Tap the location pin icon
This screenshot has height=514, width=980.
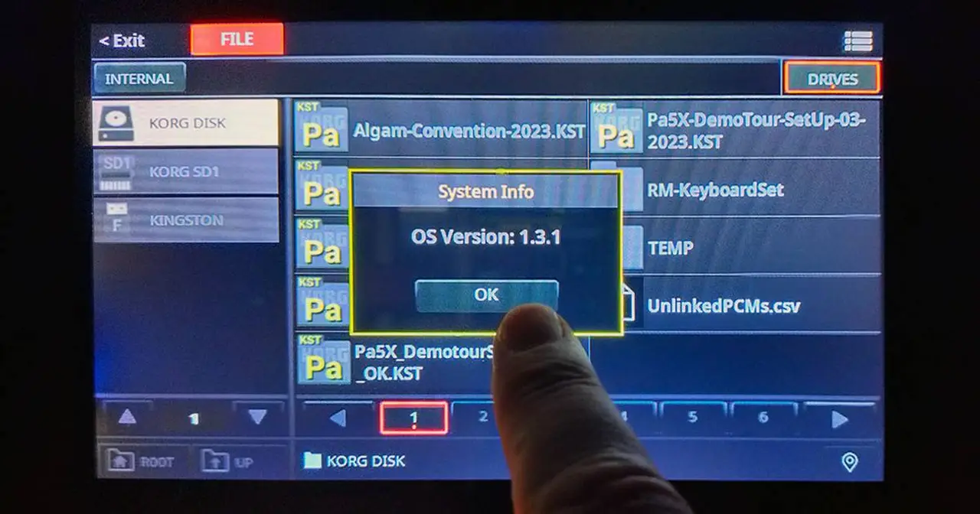[x=849, y=461]
